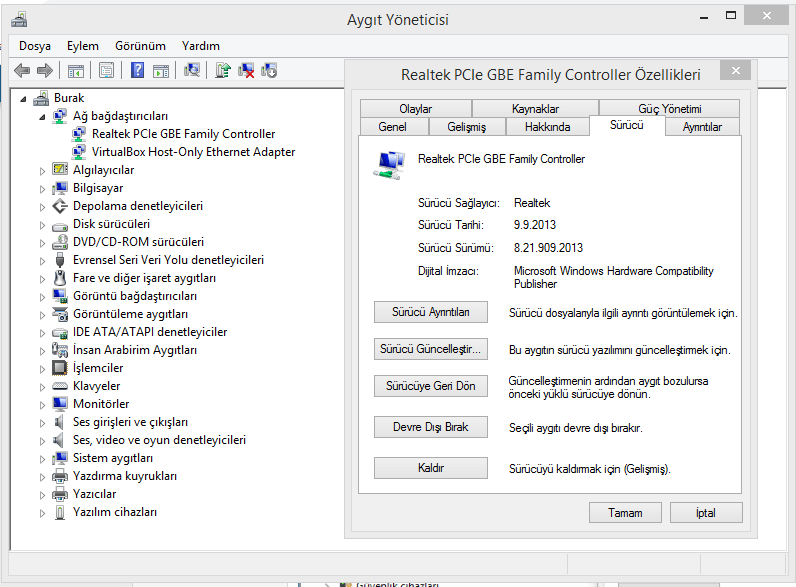Close the Realtek properties dialog
The width and height of the screenshot is (796, 587).
(x=736, y=70)
